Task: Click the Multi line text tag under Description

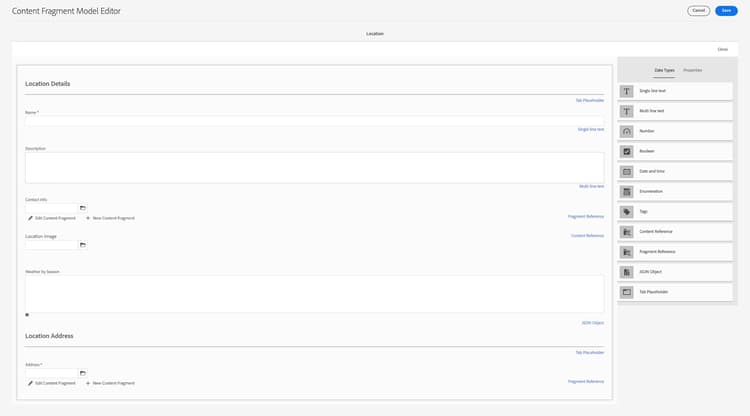Action: 591,186
